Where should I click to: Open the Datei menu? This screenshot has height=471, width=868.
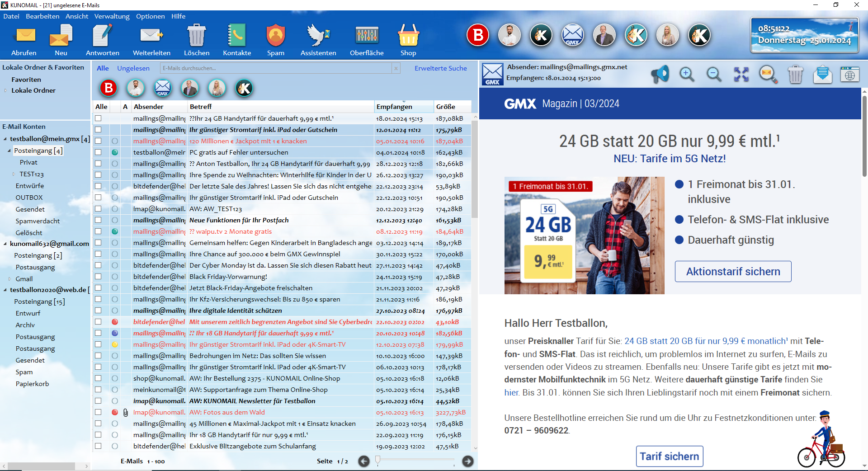(11, 16)
